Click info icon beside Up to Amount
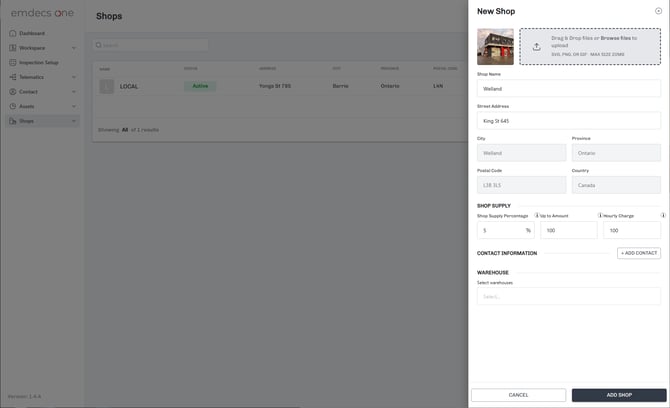670x408 pixels. pos(600,215)
